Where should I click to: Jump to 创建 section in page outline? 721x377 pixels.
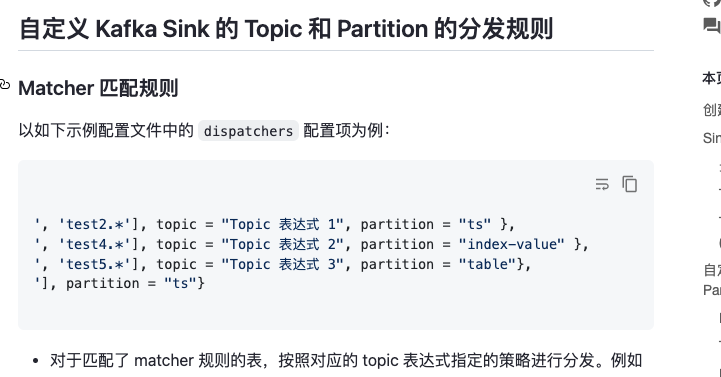coord(712,109)
